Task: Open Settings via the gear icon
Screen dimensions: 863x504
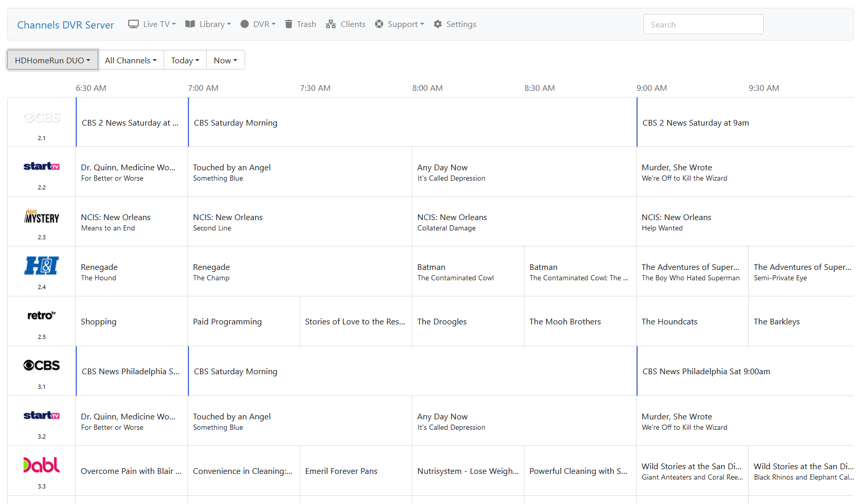Action: [x=438, y=24]
